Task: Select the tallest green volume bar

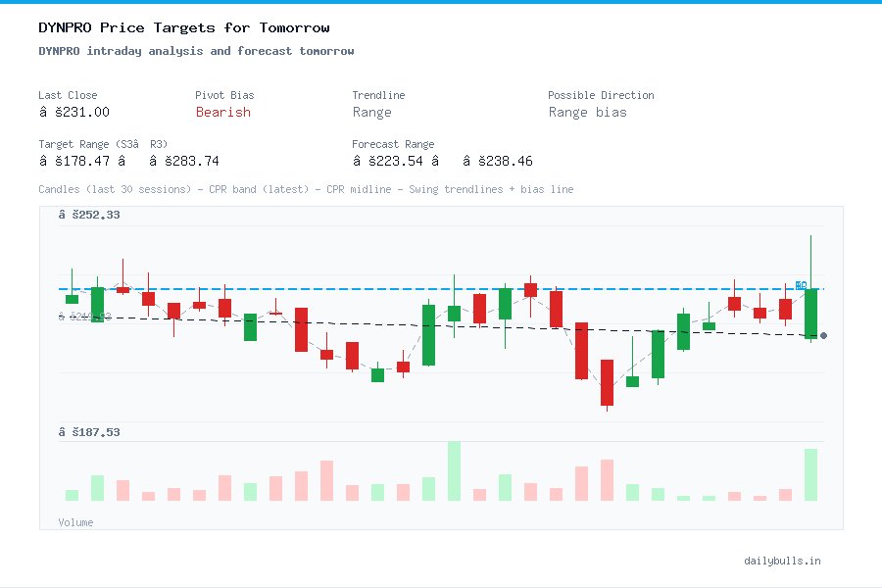Action: [x=454, y=470]
